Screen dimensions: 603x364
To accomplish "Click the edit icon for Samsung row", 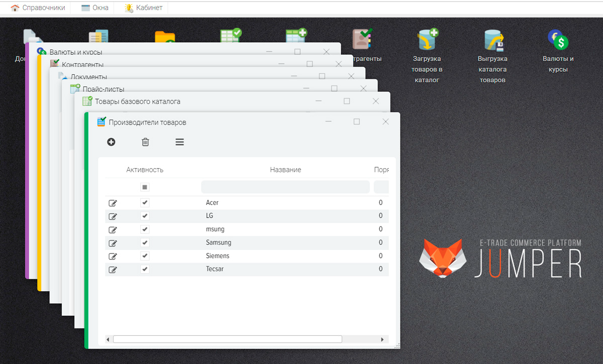I will (x=113, y=243).
